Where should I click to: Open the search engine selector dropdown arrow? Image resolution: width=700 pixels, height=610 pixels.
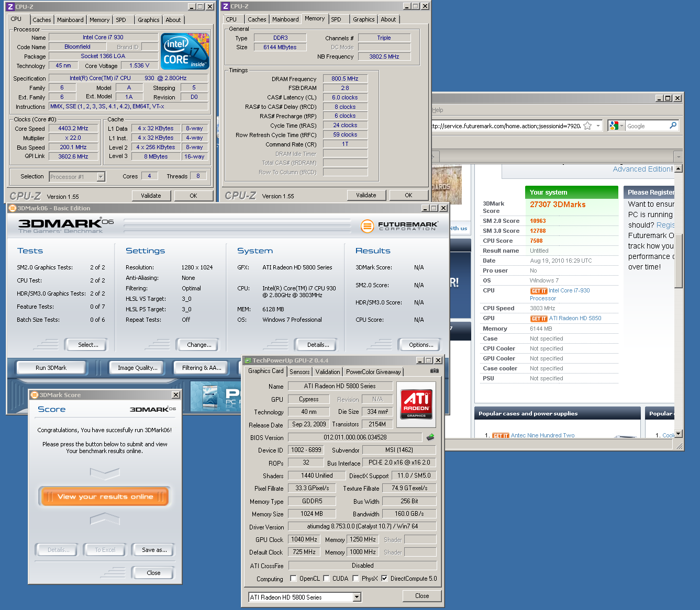click(x=621, y=126)
